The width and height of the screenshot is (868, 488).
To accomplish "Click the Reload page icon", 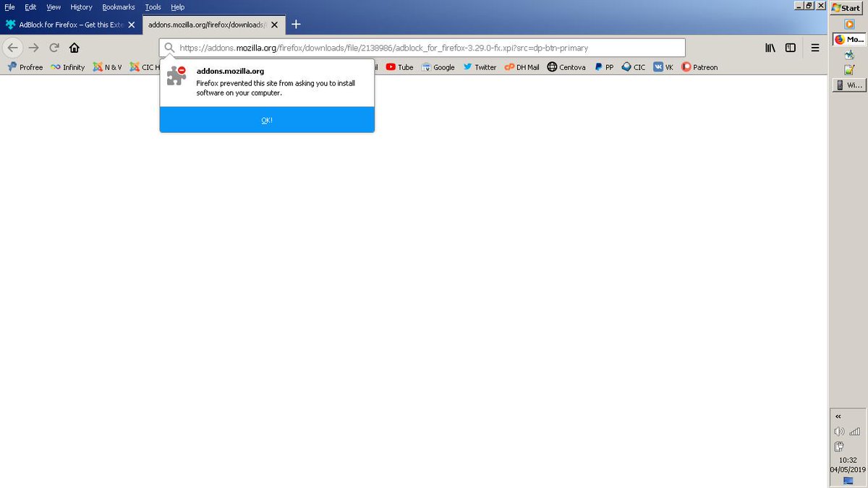I will [x=54, y=47].
